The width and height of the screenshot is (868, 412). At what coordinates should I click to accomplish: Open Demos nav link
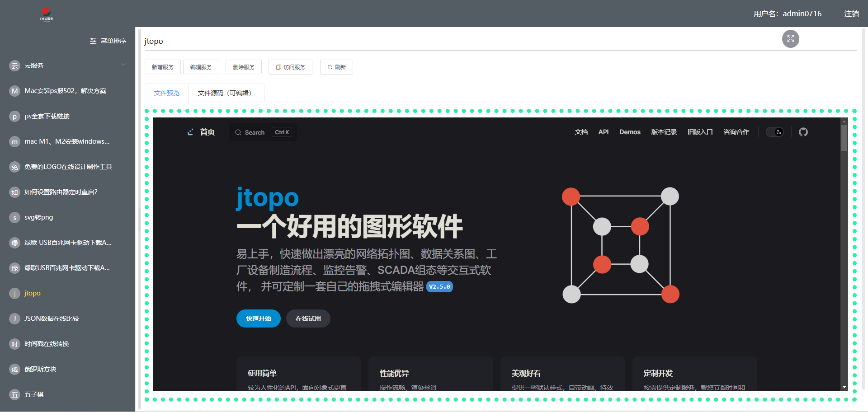coord(630,132)
